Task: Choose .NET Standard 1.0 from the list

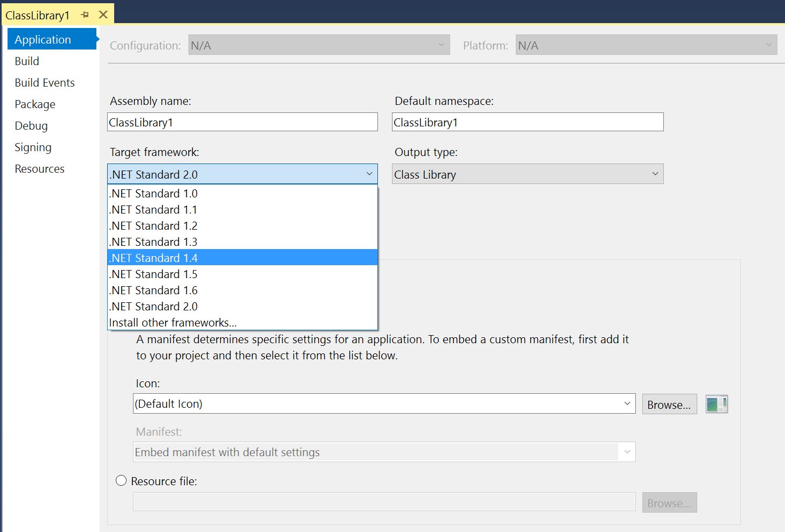Action: pyautogui.click(x=242, y=193)
